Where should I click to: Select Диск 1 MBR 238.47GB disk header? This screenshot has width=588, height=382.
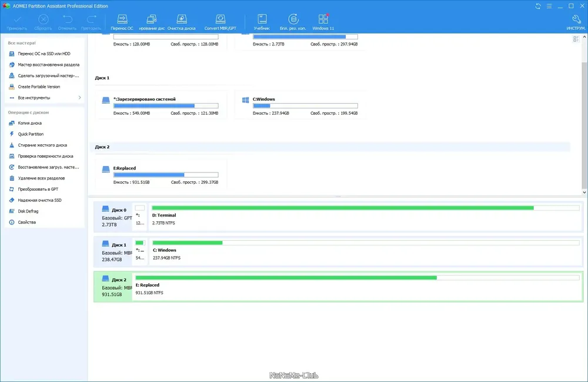pyautogui.click(x=113, y=252)
